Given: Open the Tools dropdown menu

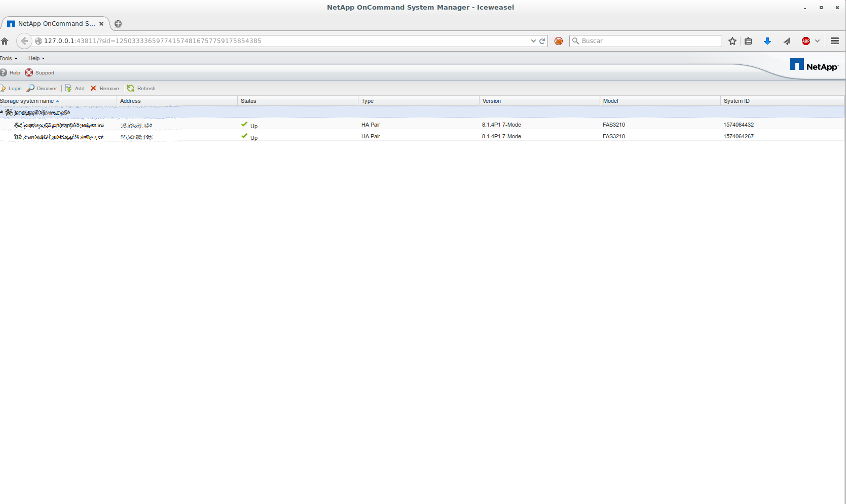Looking at the screenshot, I should click(x=9, y=58).
